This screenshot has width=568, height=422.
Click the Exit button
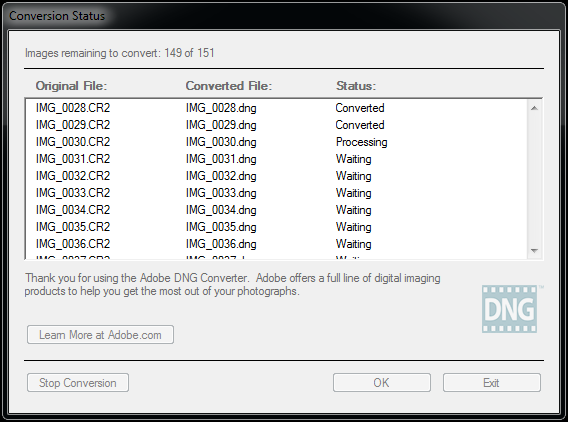click(492, 383)
